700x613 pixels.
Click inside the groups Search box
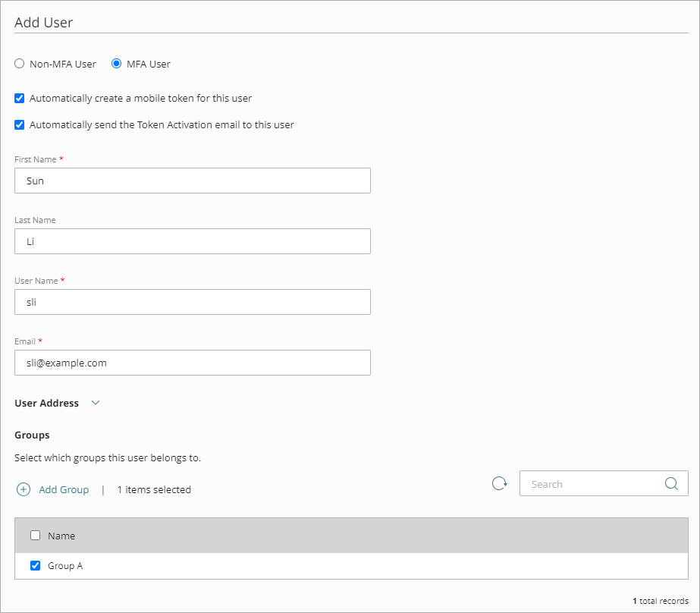point(588,484)
